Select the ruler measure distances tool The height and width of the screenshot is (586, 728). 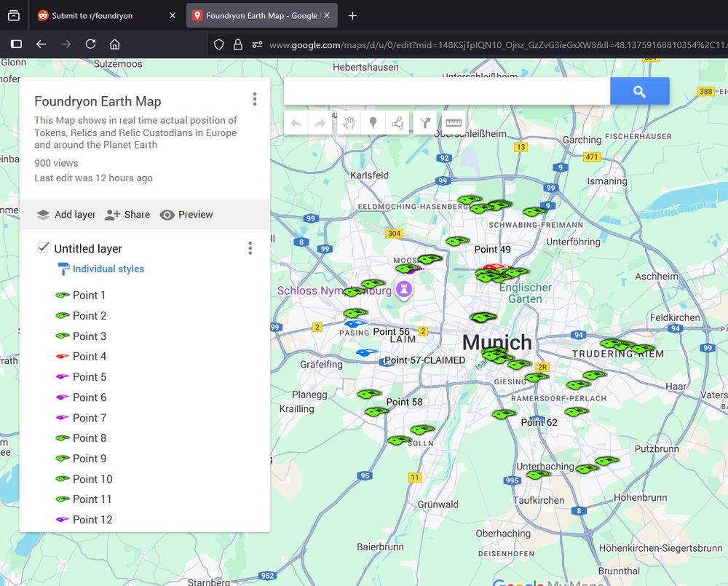(x=454, y=123)
